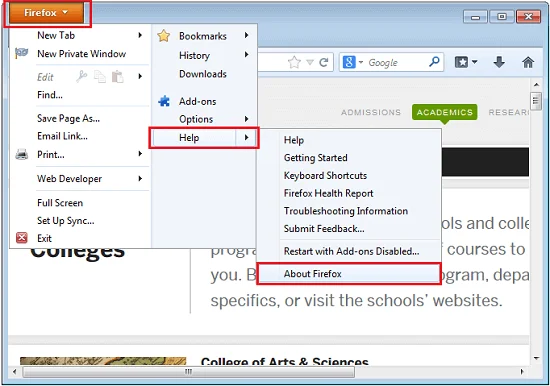Expand the Print submenu arrow
This screenshot has height=386, width=550.
point(140,154)
